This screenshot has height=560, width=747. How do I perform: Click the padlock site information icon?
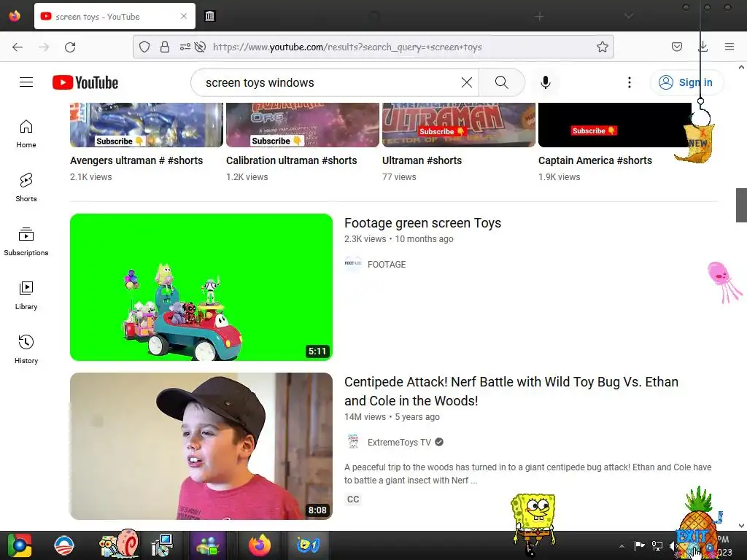tap(165, 47)
